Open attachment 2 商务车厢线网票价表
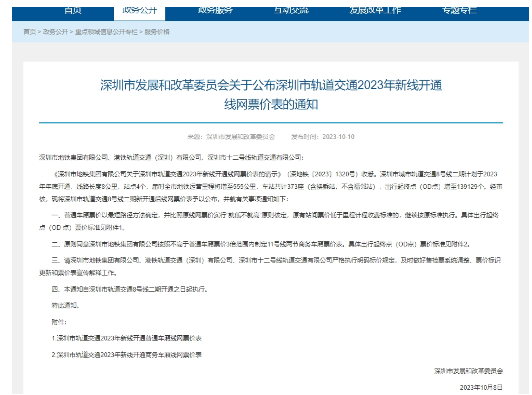 pos(127,355)
